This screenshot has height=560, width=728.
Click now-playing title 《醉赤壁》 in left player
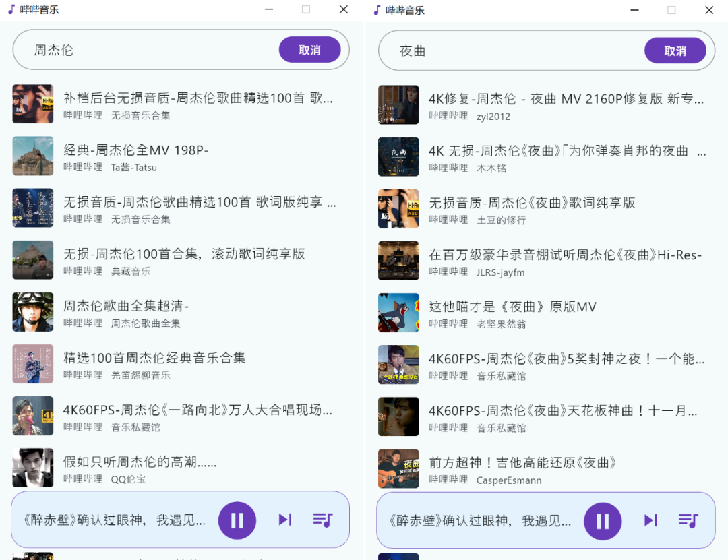113,520
